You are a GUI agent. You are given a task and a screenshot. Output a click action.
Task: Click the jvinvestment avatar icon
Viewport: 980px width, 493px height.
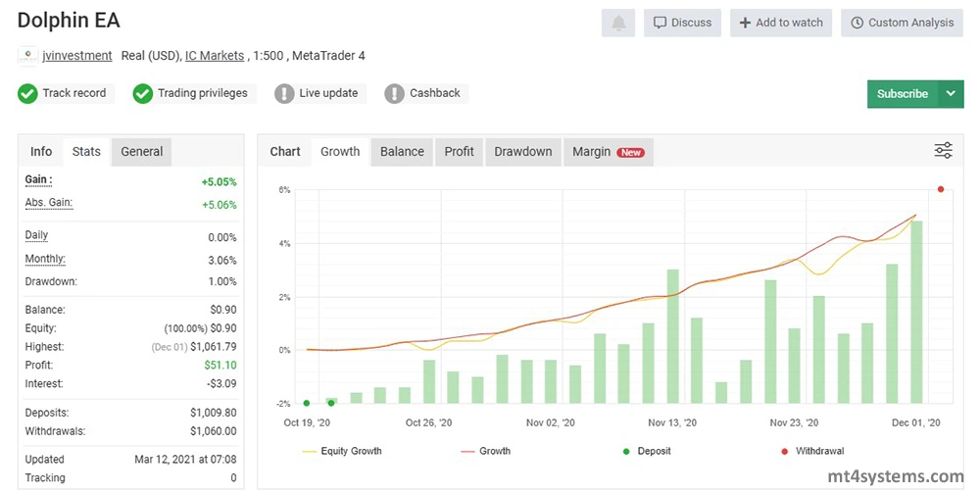[x=28, y=56]
